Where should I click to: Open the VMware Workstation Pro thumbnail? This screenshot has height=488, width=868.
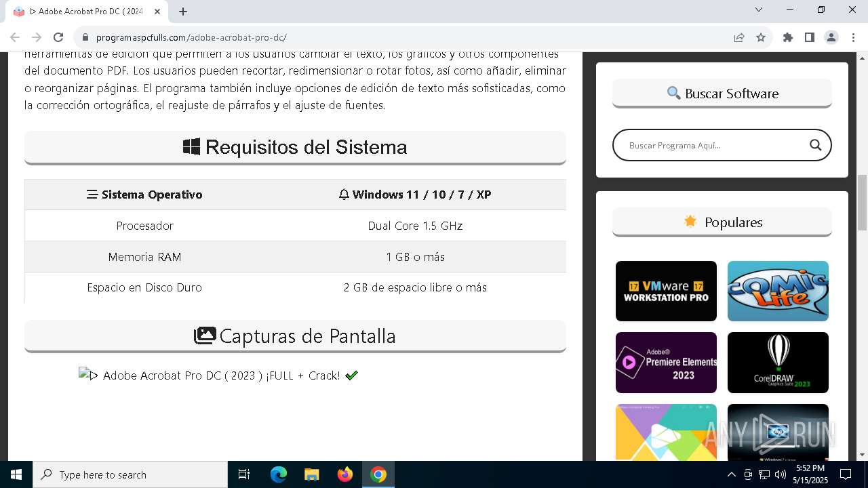[x=666, y=291]
